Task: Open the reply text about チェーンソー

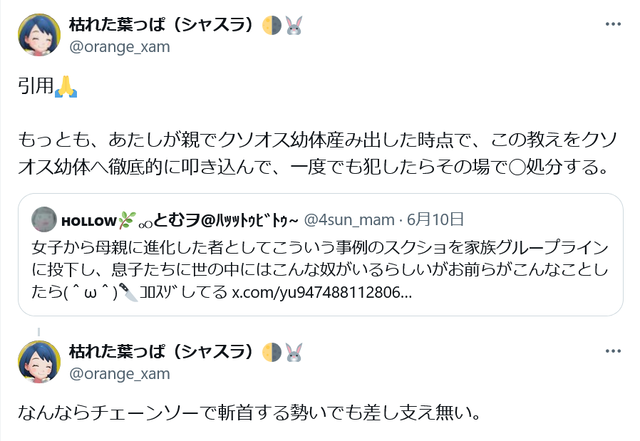Action: pos(249,412)
